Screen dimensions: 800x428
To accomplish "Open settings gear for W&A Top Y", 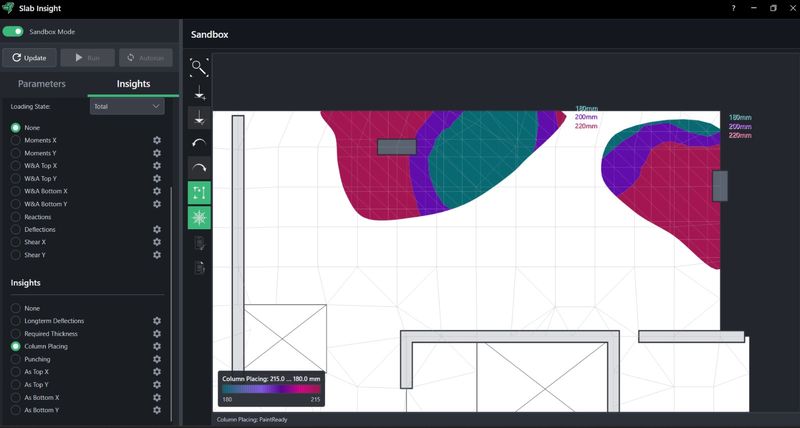I will pyautogui.click(x=157, y=179).
